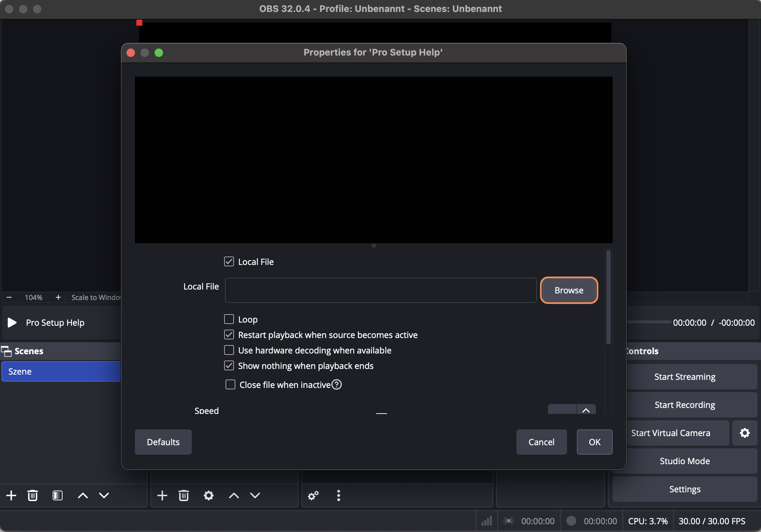The height and width of the screenshot is (532, 761).
Task: Click the green zoom button of Properties dialog
Action: pos(159,53)
